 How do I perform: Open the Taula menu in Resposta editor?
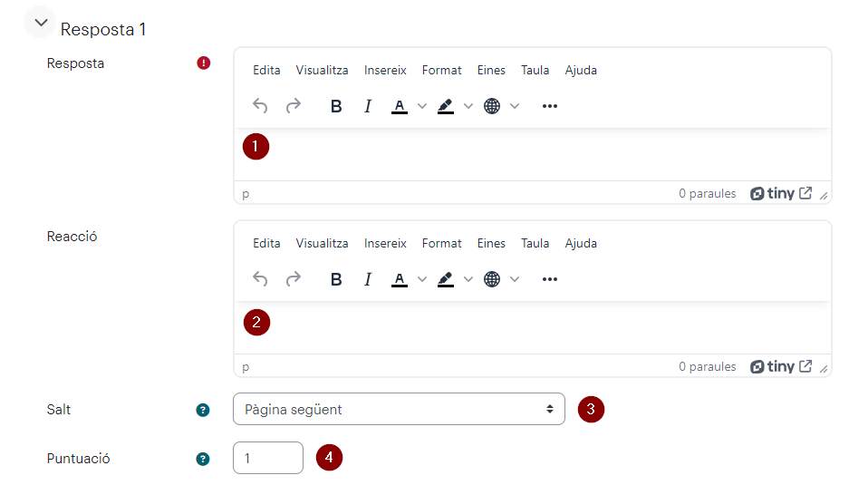click(x=535, y=71)
